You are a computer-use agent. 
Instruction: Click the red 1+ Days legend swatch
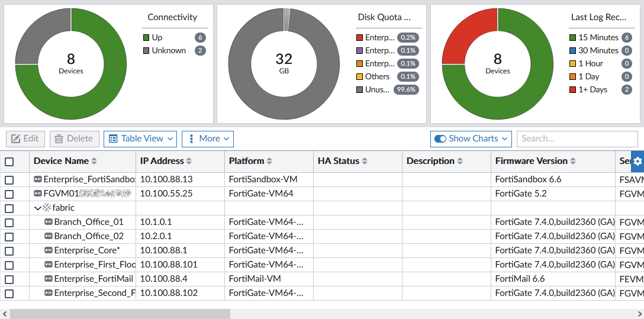[572, 90]
